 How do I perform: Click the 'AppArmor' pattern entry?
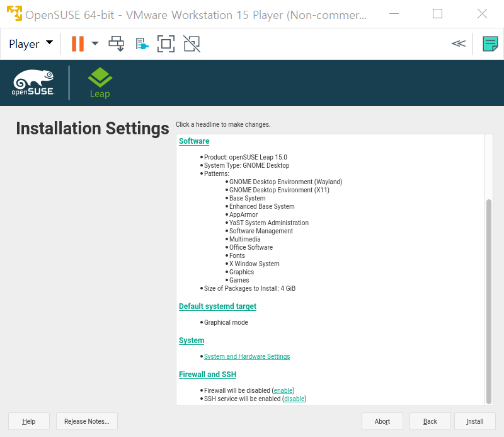(243, 214)
